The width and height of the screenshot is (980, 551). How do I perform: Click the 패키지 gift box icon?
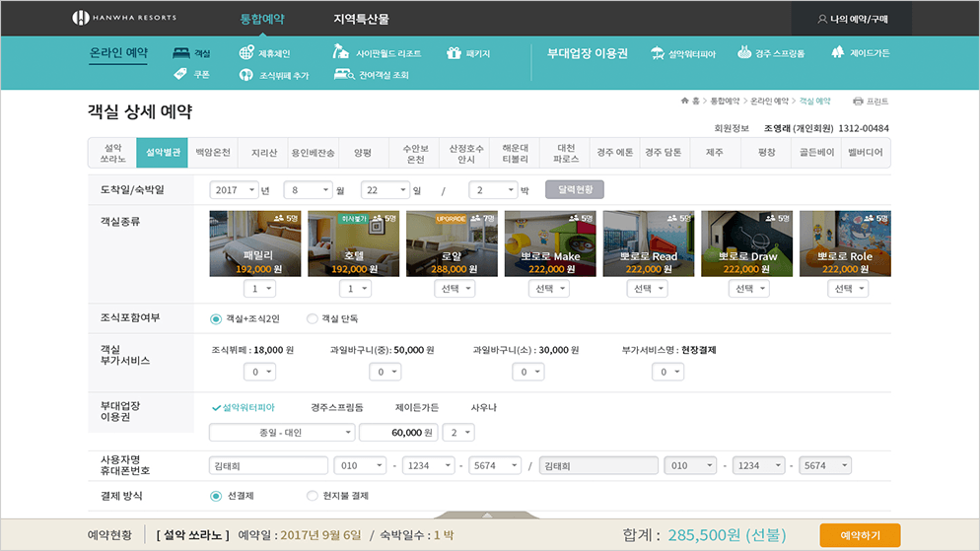(x=454, y=53)
